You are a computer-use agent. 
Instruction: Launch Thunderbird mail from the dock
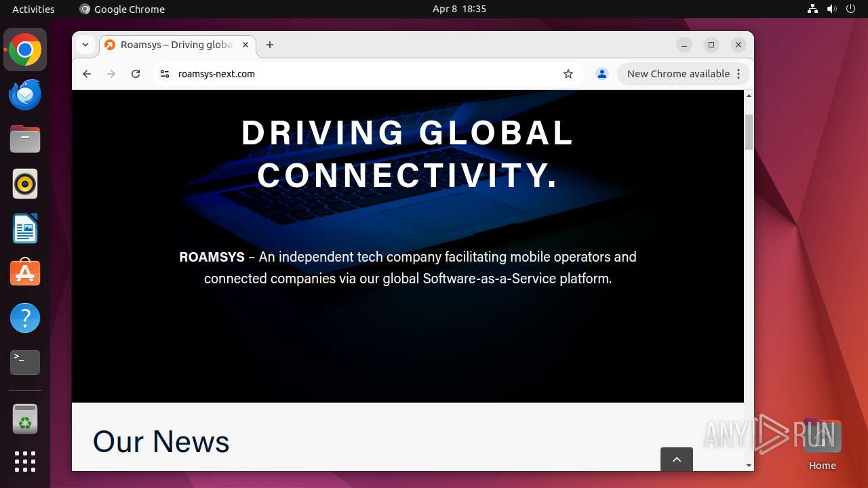[x=25, y=95]
